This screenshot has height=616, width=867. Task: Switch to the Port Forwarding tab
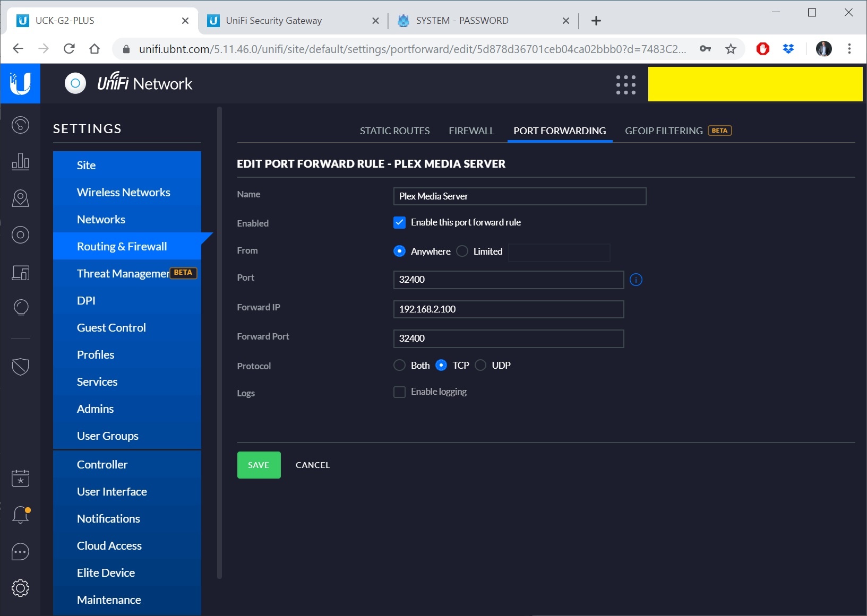560,131
